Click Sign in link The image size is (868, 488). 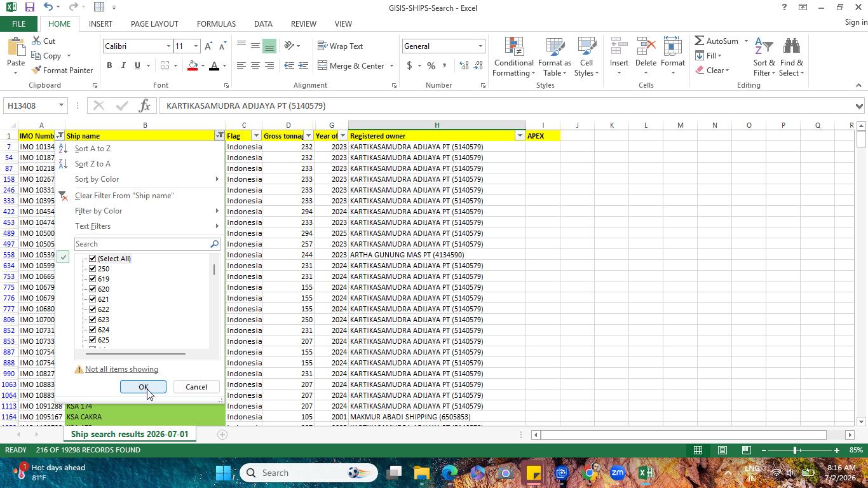click(x=856, y=22)
